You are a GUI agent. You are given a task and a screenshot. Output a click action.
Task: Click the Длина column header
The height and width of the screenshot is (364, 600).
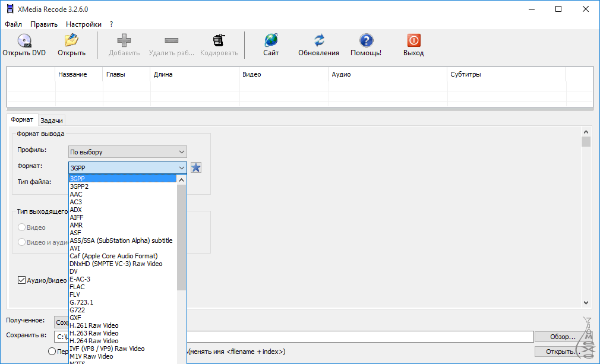pyautogui.click(x=195, y=75)
